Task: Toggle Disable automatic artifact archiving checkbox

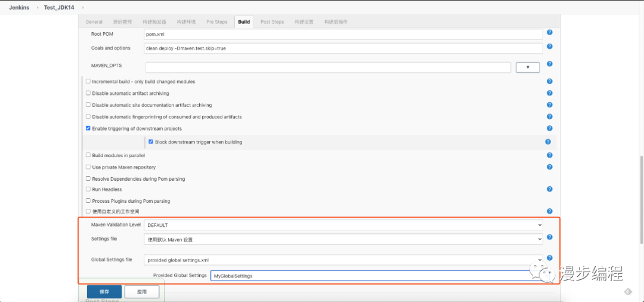Action: (x=88, y=93)
